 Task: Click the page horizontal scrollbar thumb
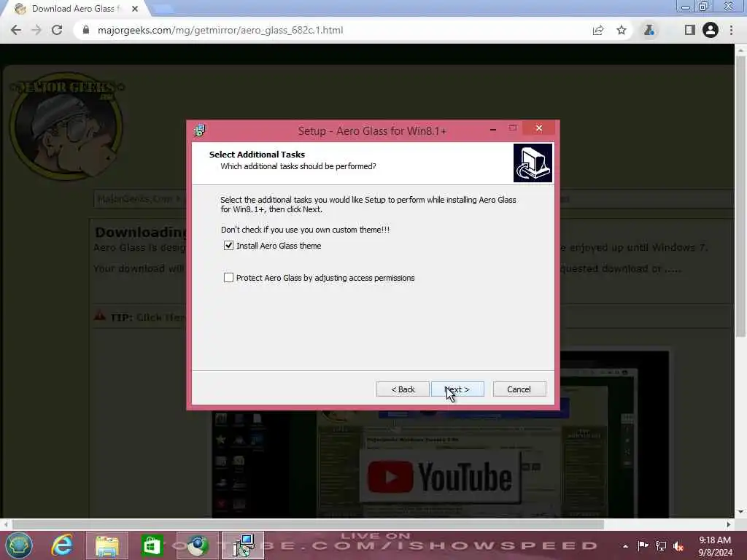[x=308, y=524]
